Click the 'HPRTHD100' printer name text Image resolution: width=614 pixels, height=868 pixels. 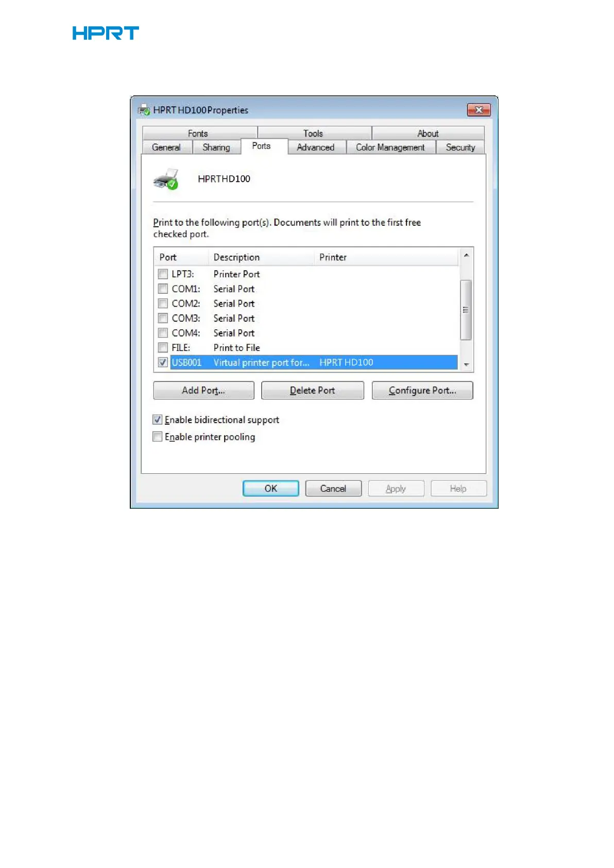(224, 178)
